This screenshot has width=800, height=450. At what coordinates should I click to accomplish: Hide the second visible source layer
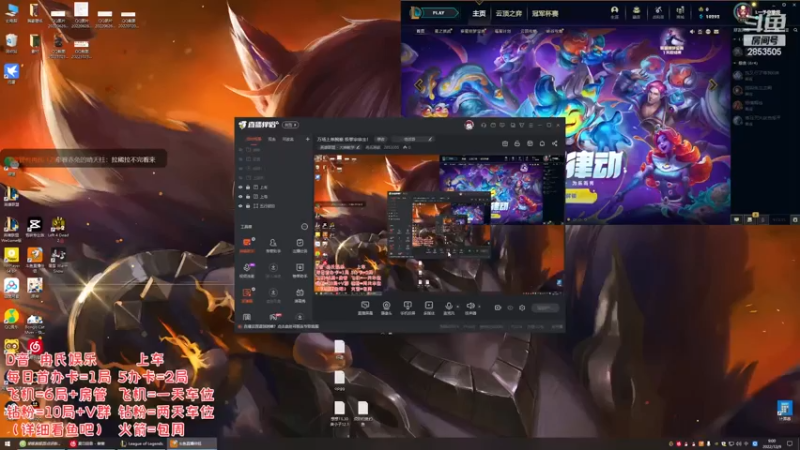241,196
